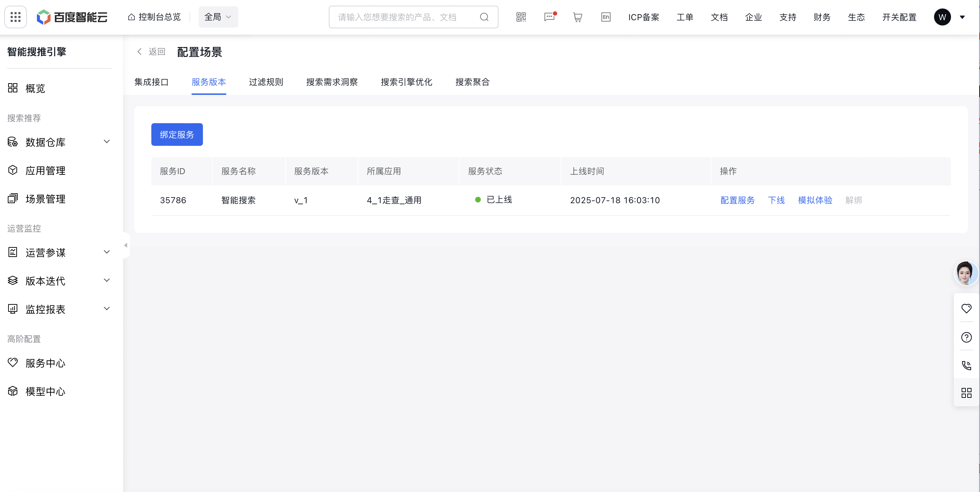Open the user account dropdown arrow
This screenshot has width=980, height=492.
(962, 17)
